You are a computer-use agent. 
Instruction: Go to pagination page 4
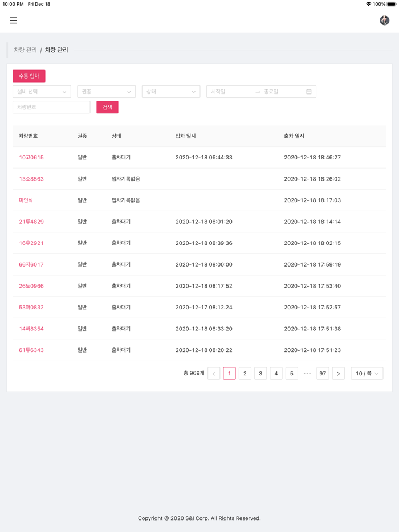pyautogui.click(x=276, y=374)
